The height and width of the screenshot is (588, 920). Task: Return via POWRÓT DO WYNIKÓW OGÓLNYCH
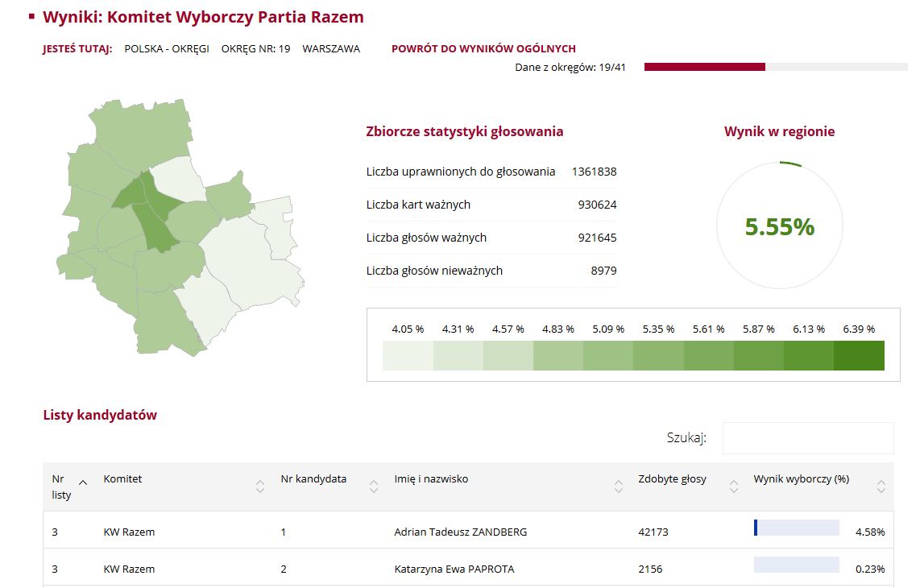(x=483, y=48)
